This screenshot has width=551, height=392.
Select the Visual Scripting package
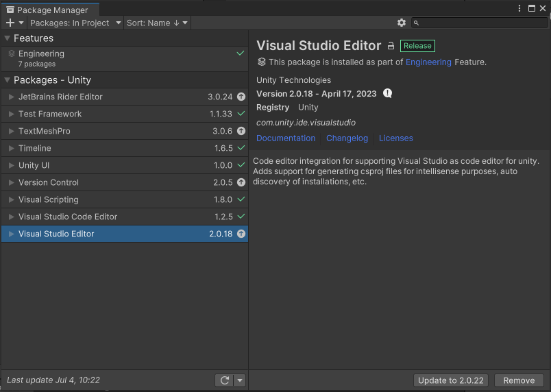(x=125, y=199)
